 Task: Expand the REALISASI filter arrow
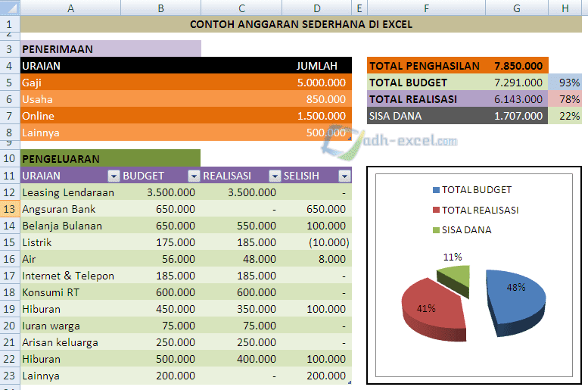pos(273,176)
